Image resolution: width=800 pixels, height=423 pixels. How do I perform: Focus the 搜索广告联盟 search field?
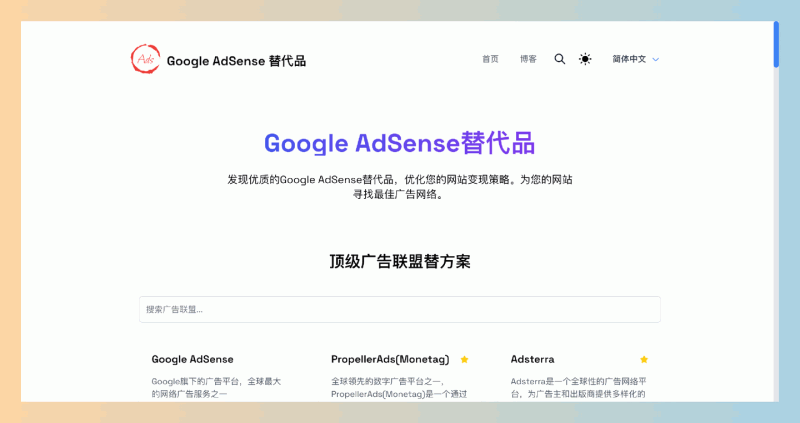[400, 309]
